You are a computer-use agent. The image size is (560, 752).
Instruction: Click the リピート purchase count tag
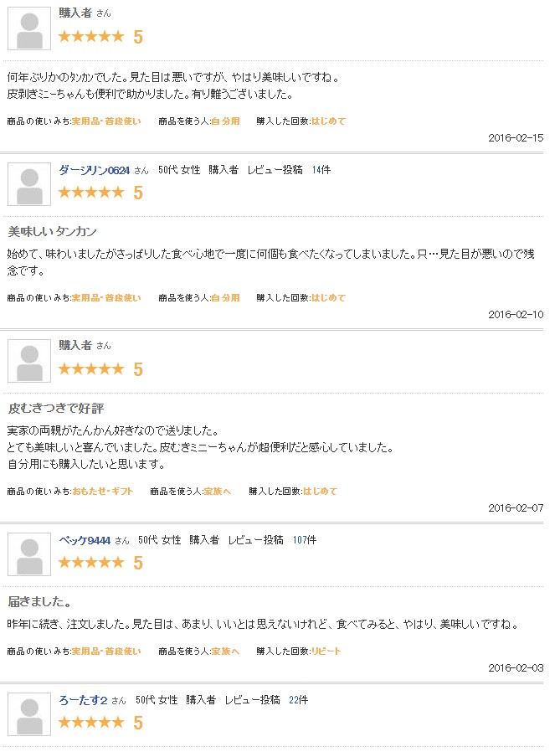326,652
